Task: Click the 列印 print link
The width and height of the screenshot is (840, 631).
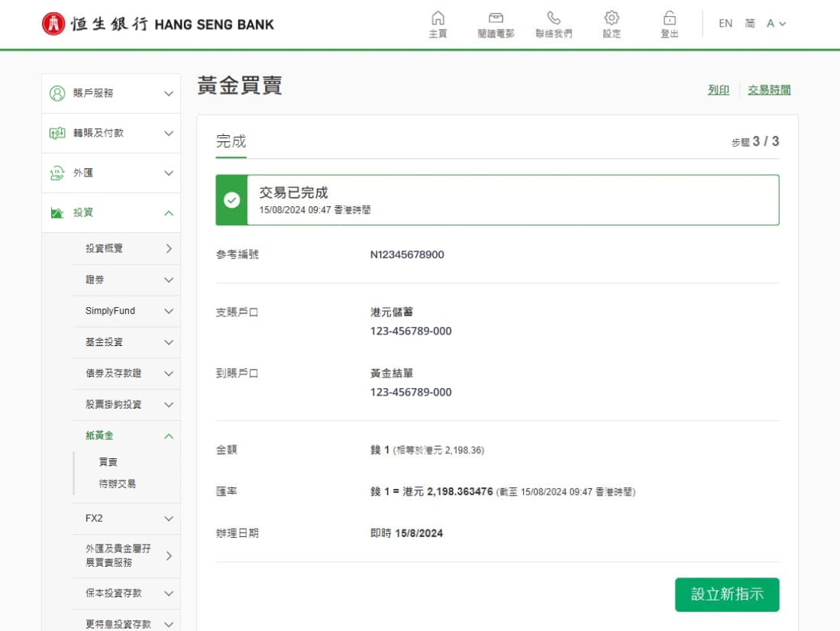Action: click(x=718, y=90)
